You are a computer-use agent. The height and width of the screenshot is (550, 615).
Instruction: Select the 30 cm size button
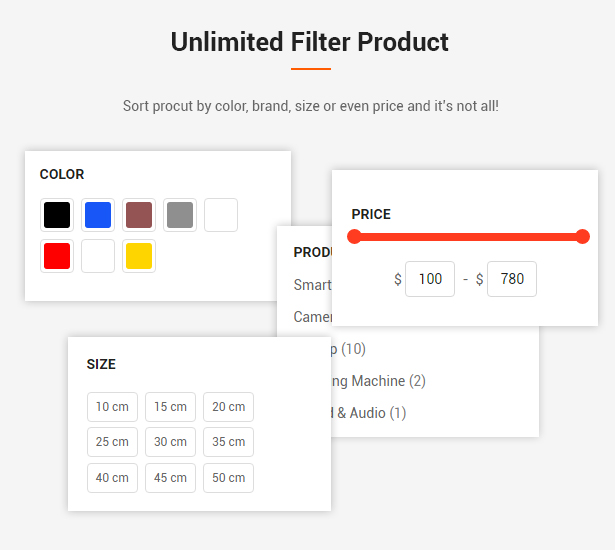click(170, 442)
